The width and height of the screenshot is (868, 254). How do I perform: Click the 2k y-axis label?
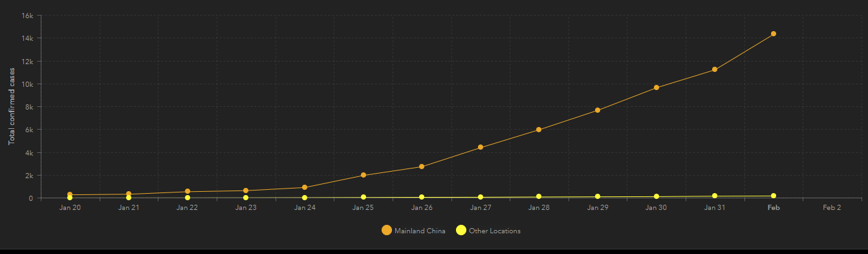(29, 176)
